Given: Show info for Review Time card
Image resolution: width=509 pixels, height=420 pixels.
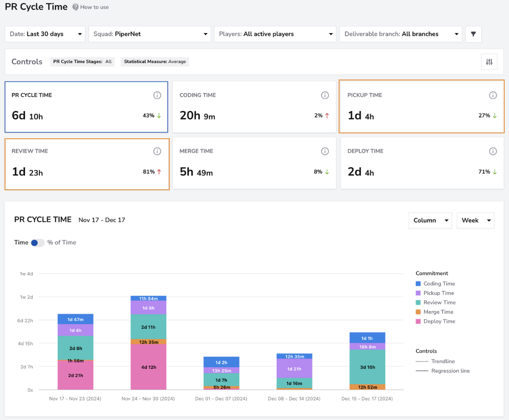Looking at the screenshot, I should coord(157,151).
